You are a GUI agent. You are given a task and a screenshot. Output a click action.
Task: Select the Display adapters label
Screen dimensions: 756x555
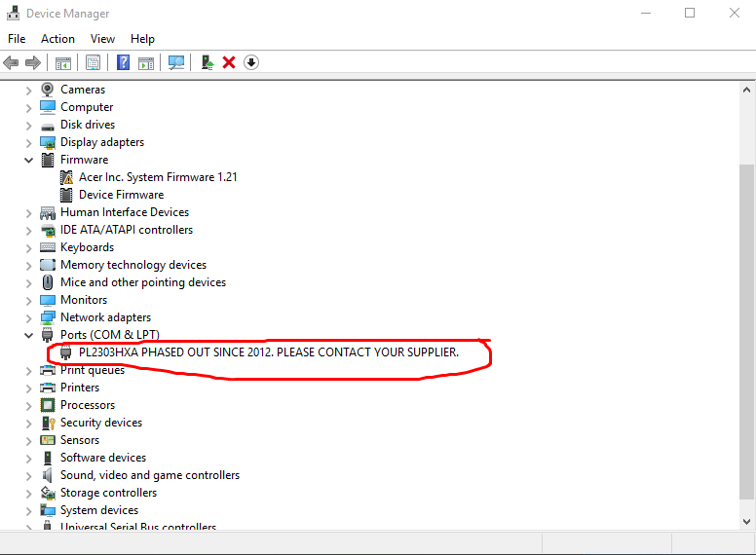pyautogui.click(x=102, y=142)
